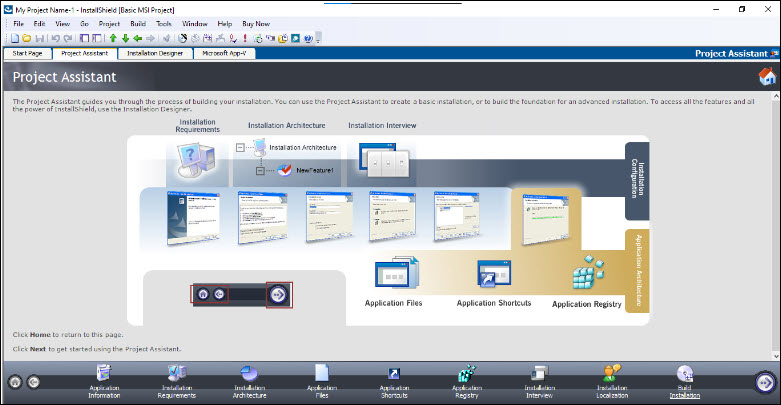Switch to Installation Designer tab

tap(155, 53)
